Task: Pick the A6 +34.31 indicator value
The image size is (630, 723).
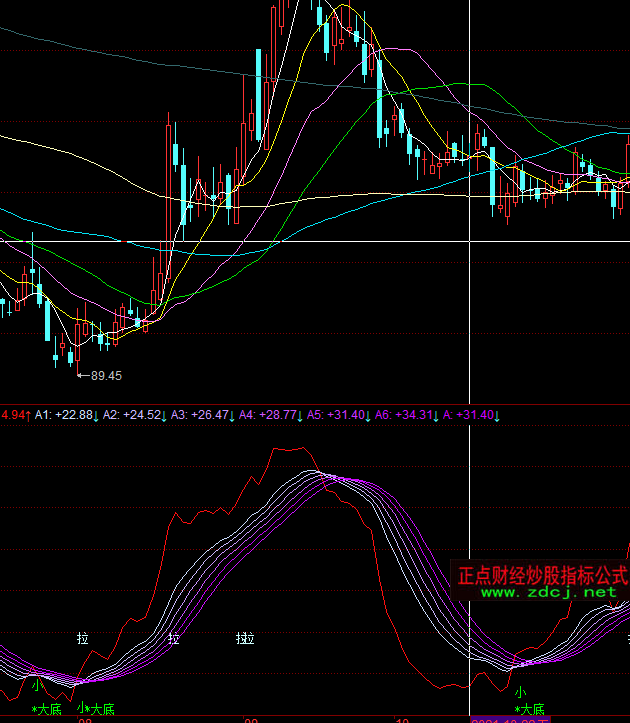Action: pyautogui.click(x=406, y=414)
